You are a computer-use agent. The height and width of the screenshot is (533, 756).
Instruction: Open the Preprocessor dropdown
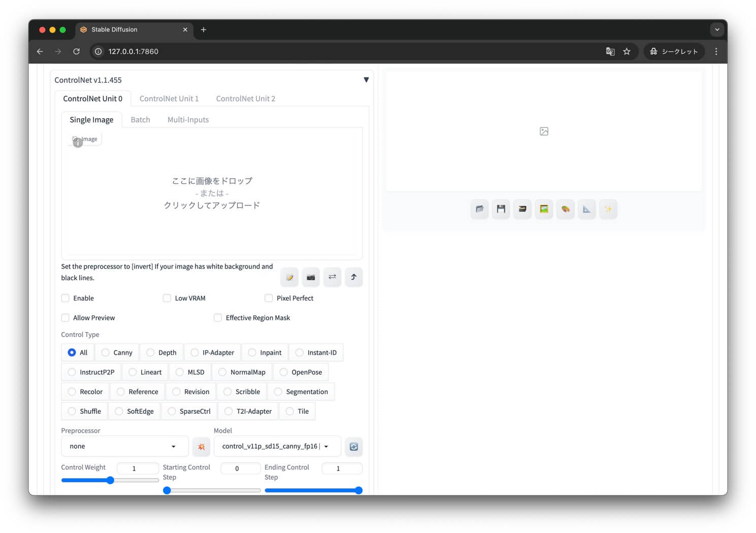point(125,446)
